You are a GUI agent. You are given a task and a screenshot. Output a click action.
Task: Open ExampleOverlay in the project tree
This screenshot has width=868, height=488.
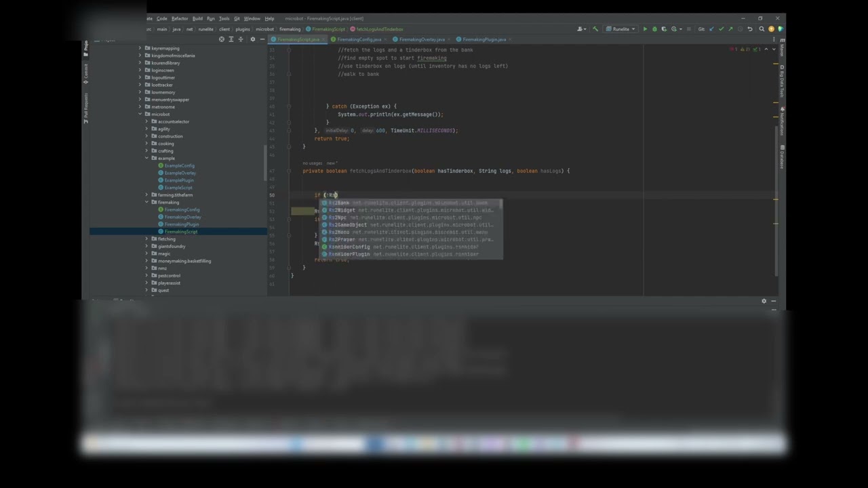tap(180, 173)
